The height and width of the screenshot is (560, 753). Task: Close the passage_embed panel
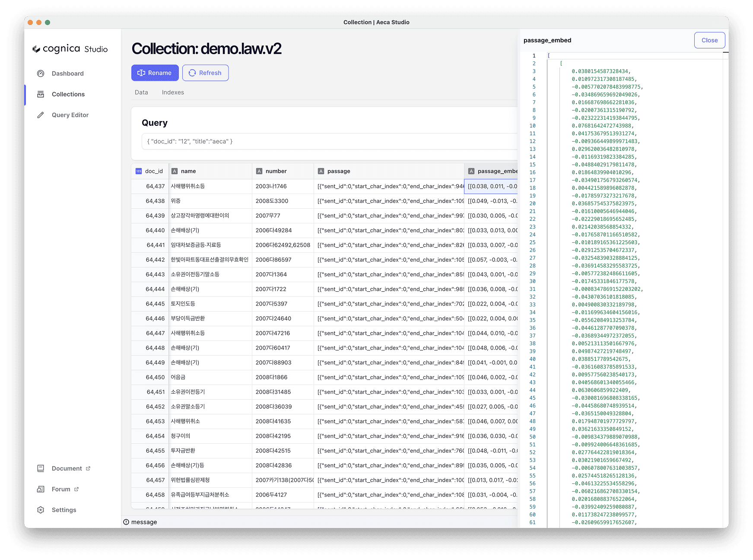(x=709, y=40)
